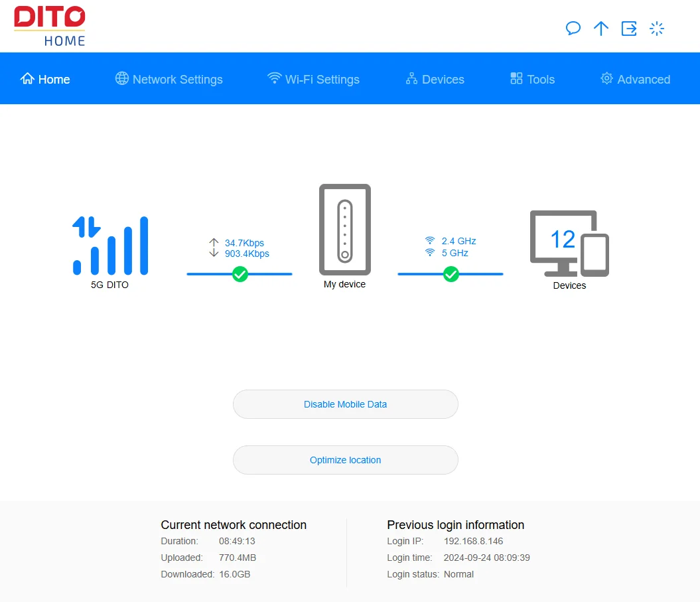Click the 903.4Kbps download speed text
700x602 pixels.
click(247, 254)
